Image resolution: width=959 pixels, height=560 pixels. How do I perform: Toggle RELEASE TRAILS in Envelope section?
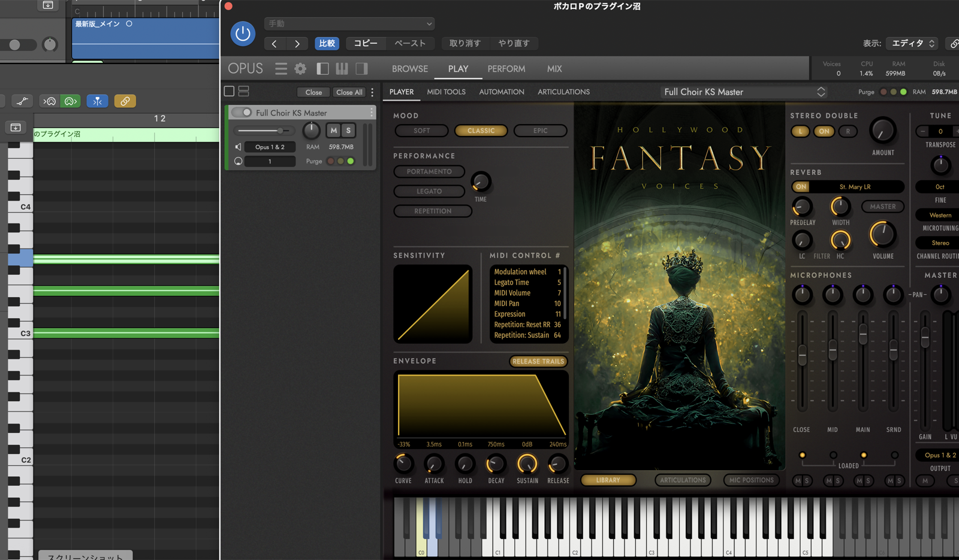(x=538, y=361)
